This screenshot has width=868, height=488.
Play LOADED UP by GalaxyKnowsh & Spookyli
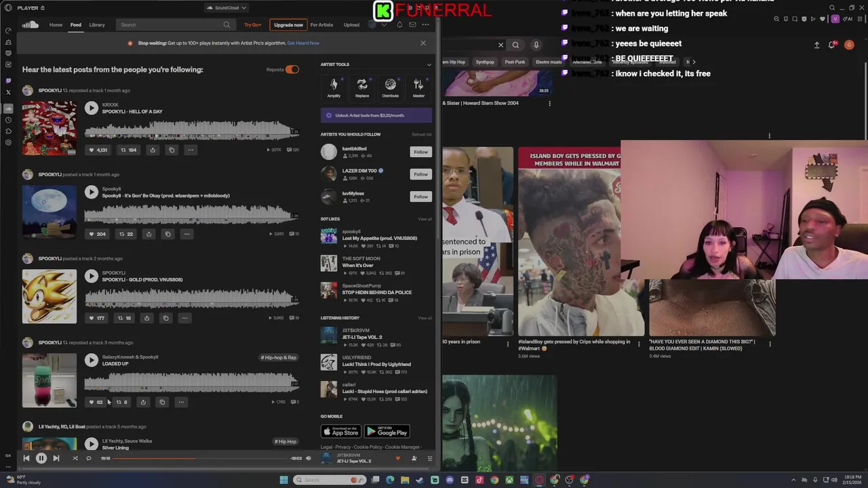[92, 361]
